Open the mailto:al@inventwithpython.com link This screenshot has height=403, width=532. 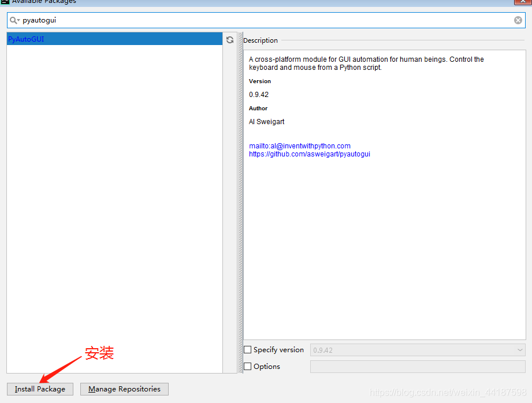(300, 146)
